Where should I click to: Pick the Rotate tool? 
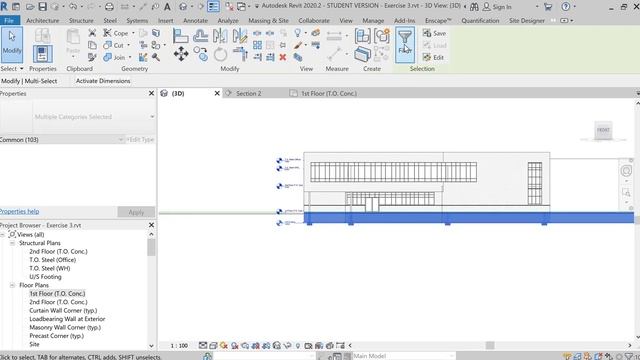point(220,54)
